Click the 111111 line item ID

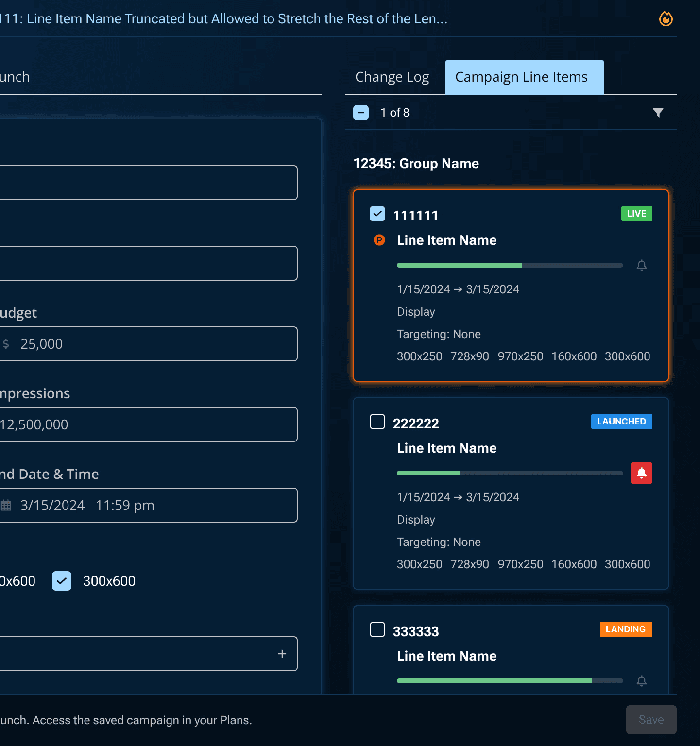pyautogui.click(x=416, y=216)
